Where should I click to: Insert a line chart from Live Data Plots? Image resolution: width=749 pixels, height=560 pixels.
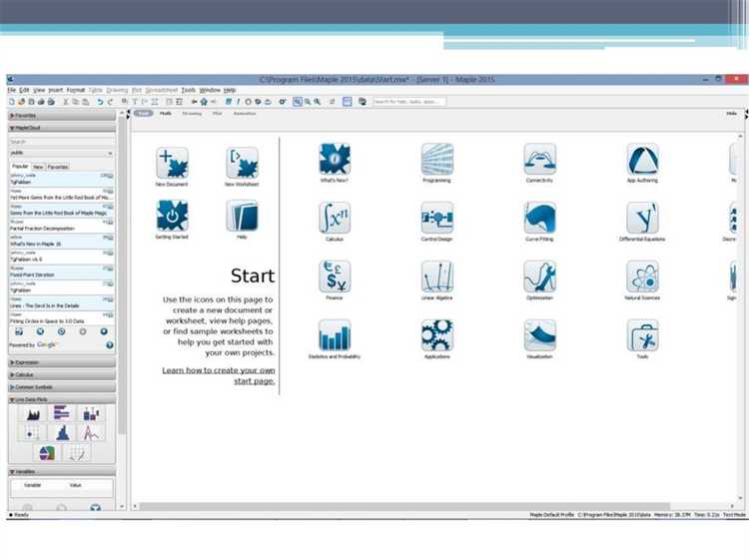point(91,433)
